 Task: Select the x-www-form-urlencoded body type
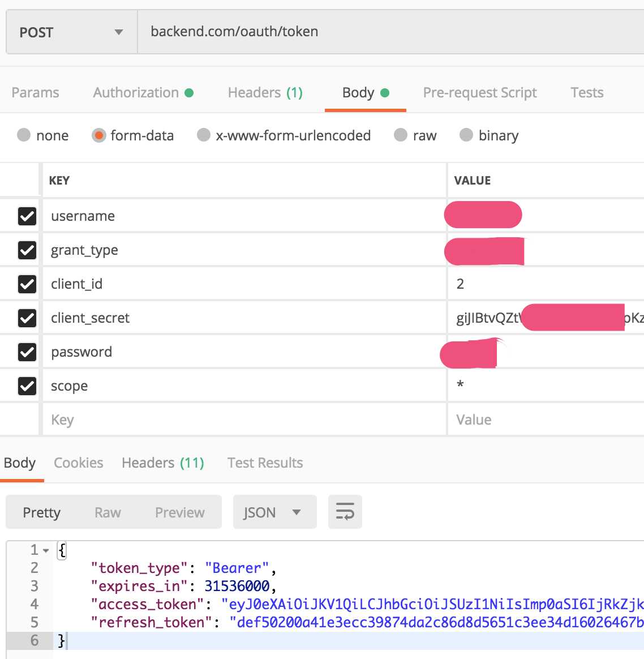pos(204,135)
